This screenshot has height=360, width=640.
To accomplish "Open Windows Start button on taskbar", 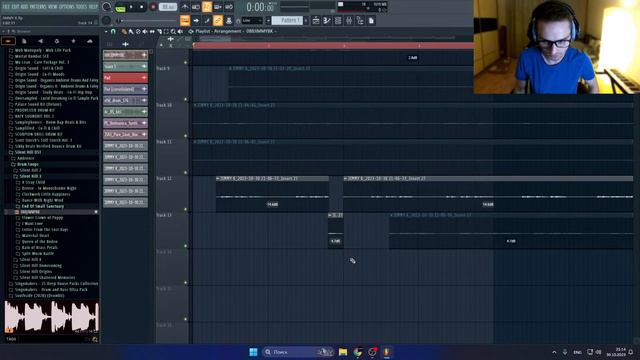I will click(253, 352).
